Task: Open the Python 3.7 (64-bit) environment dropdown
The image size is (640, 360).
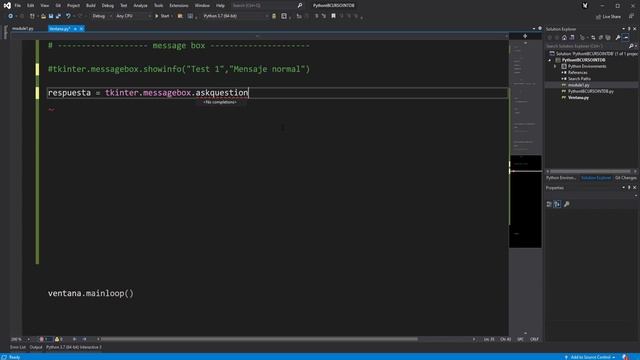Action: pyautogui.click(x=236, y=16)
